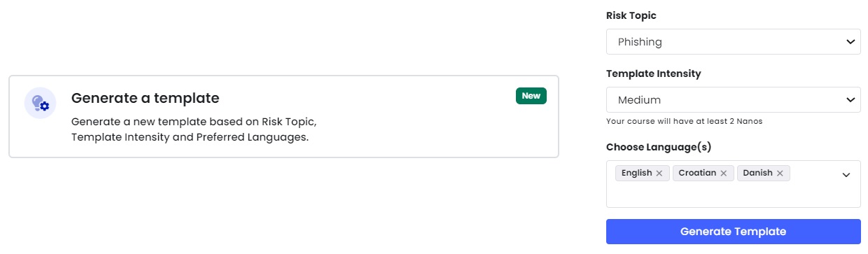Expand the Choose Language(s) chevron
868x254 pixels.
tap(846, 174)
